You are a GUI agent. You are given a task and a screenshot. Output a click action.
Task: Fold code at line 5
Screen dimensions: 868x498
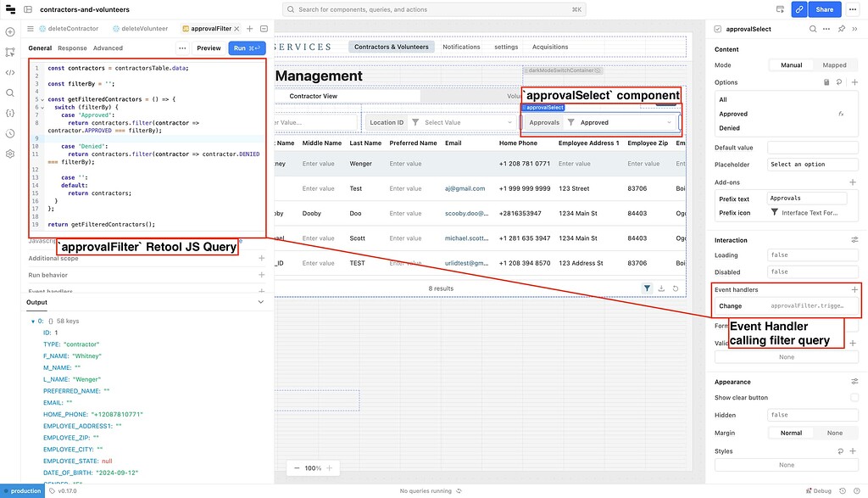(x=42, y=100)
